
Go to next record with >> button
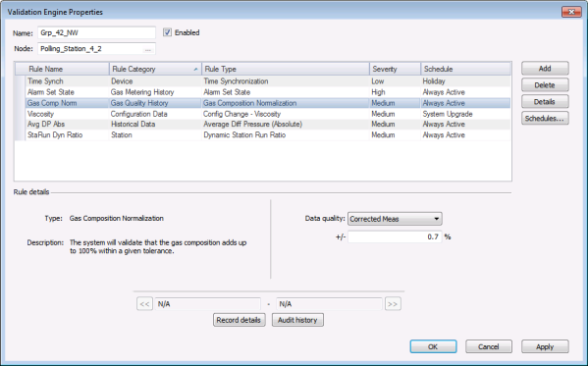tap(393, 304)
